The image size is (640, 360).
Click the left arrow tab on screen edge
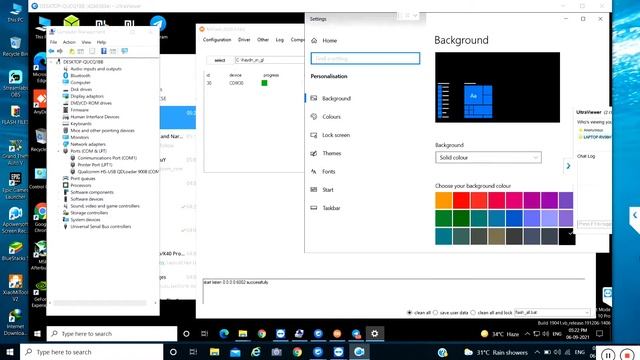634,215
